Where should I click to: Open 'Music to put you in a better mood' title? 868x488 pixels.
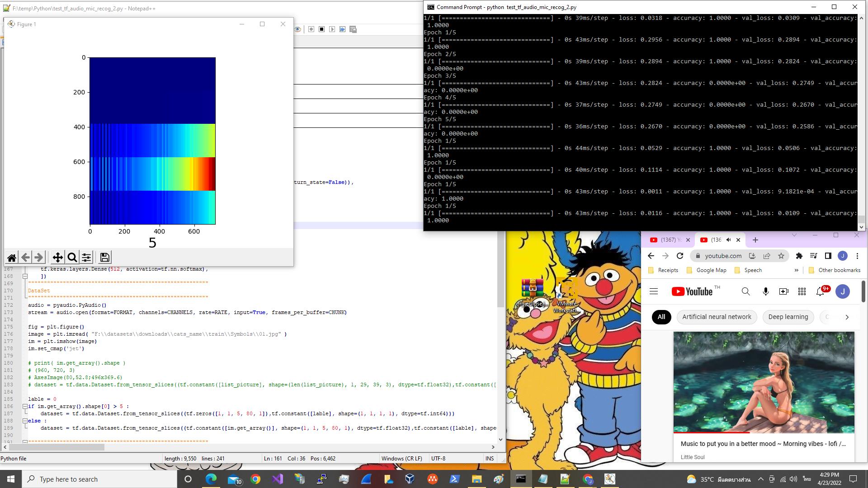click(763, 444)
